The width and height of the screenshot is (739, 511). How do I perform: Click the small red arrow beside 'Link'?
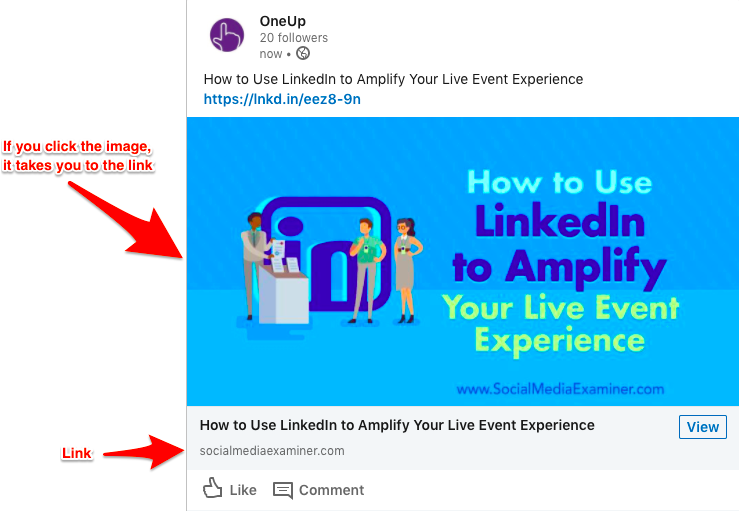click(144, 452)
